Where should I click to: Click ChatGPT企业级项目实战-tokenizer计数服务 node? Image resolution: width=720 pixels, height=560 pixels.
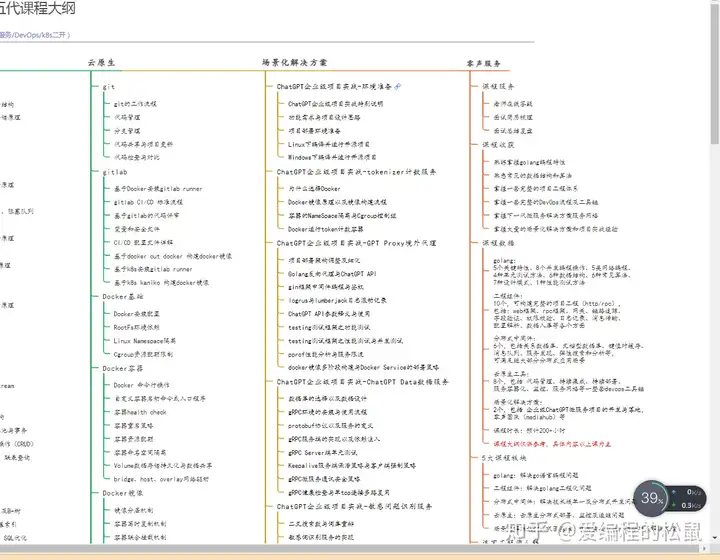coord(356,172)
